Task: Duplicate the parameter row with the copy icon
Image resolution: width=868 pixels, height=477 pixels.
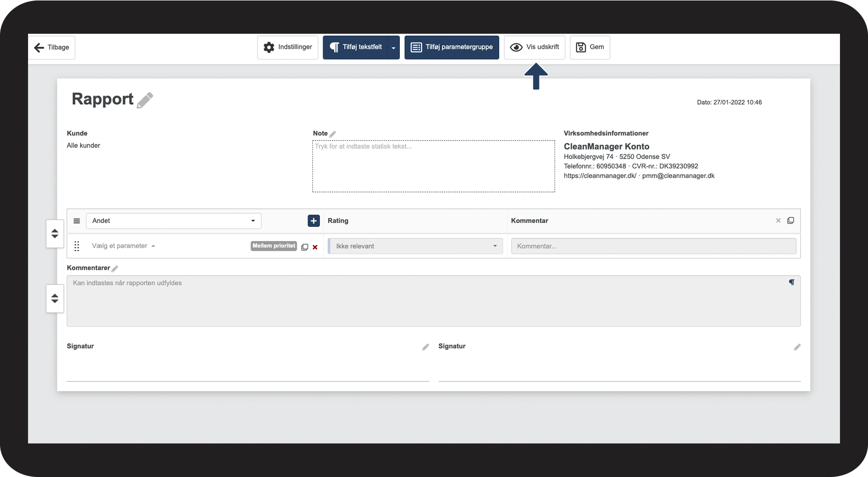Action: [305, 247]
